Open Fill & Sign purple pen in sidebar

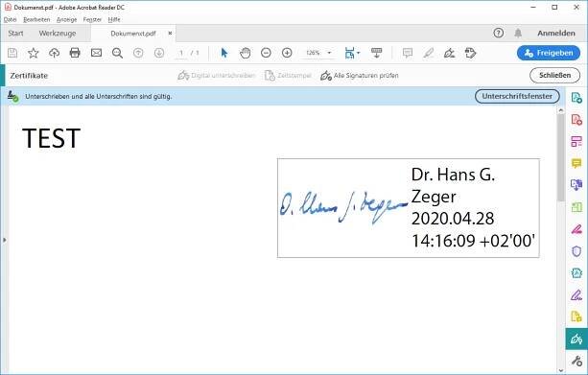(576, 295)
